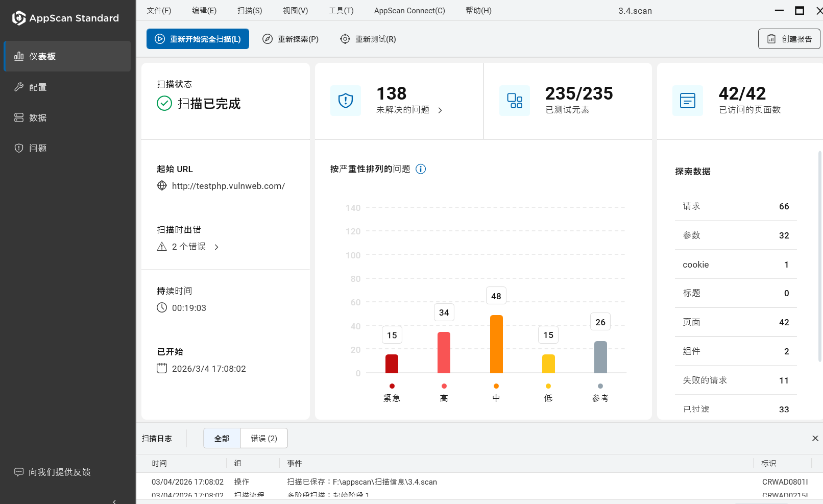Viewport: 823px width, 504px height.
Task: Click the shield icon beside 138 issues
Action: tap(346, 101)
